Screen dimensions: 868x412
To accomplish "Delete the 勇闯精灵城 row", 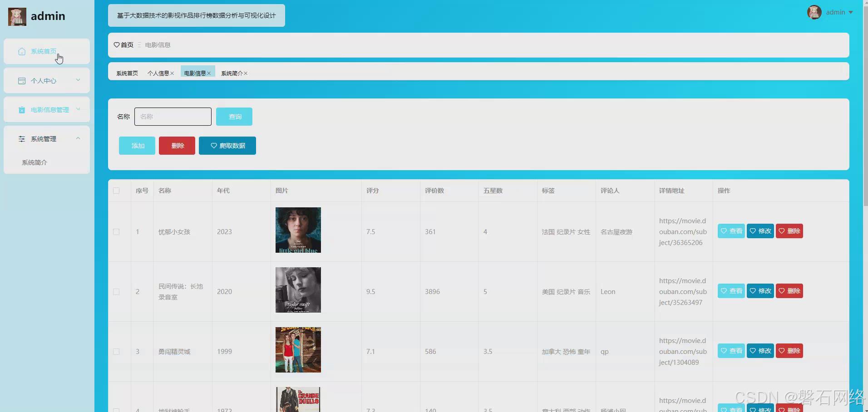I will pos(789,351).
